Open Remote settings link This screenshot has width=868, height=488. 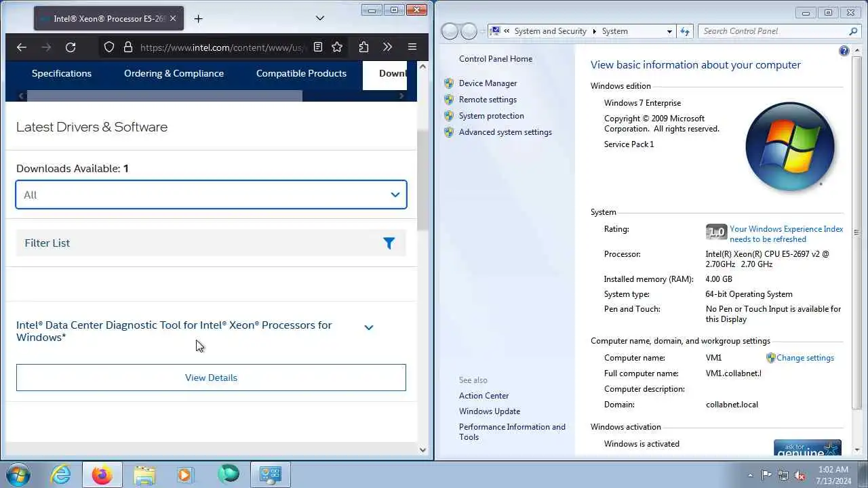(x=488, y=100)
